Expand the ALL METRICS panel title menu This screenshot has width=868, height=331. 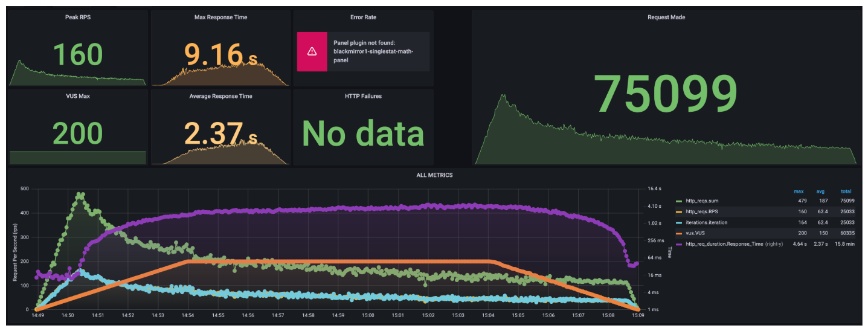(434, 175)
